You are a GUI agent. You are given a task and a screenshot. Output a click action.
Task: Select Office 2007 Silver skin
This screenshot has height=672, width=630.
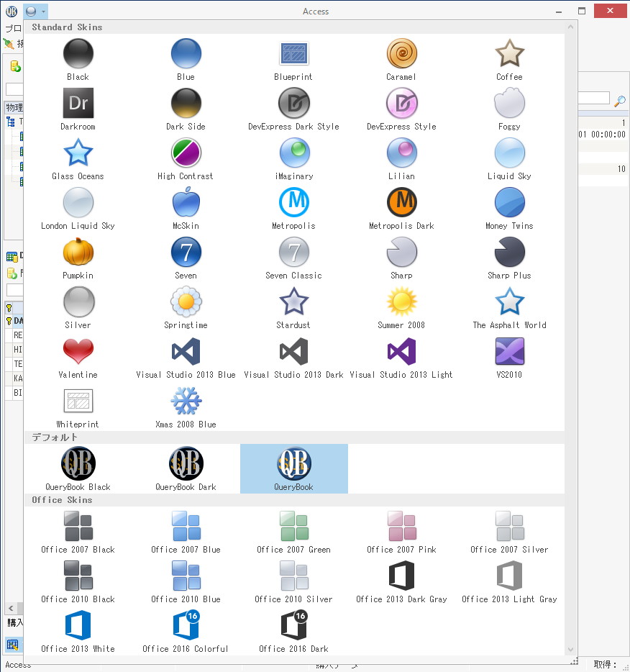tap(510, 532)
